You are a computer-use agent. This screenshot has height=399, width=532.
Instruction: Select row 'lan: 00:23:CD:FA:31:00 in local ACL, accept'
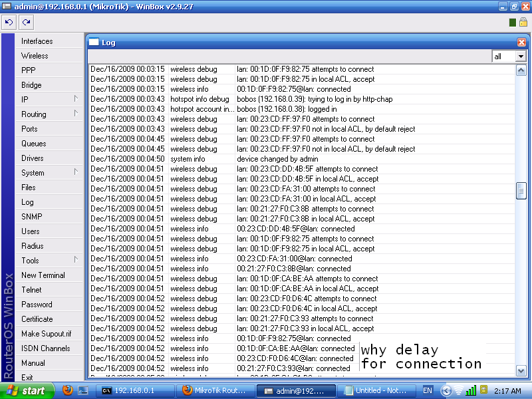[x=302, y=199]
